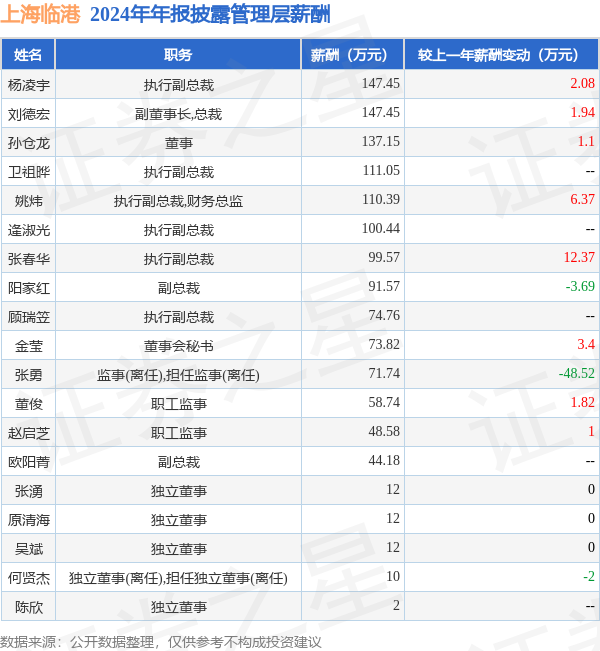Click the position 独立董事(离任),担任独立董事(离任)
Image resolution: width=600 pixels, height=651 pixels.
179,578
